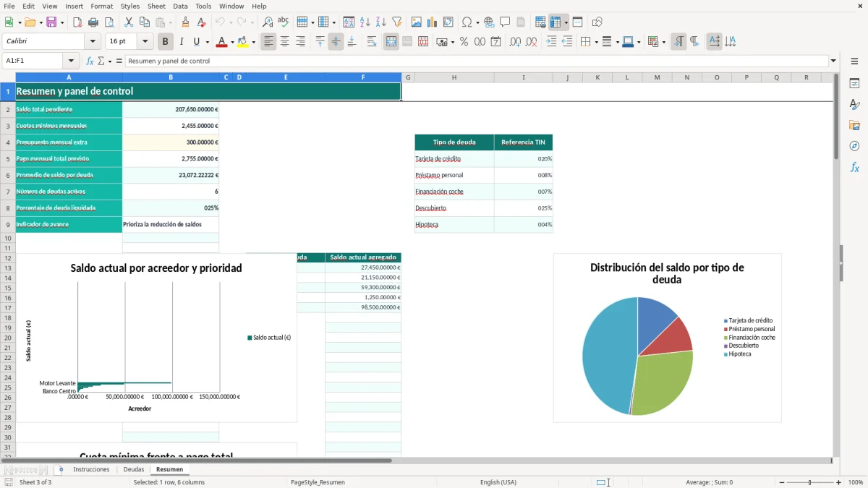Open the New document dropdown arrow
The width and height of the screenshot is (868, 488).
point(19,22)
